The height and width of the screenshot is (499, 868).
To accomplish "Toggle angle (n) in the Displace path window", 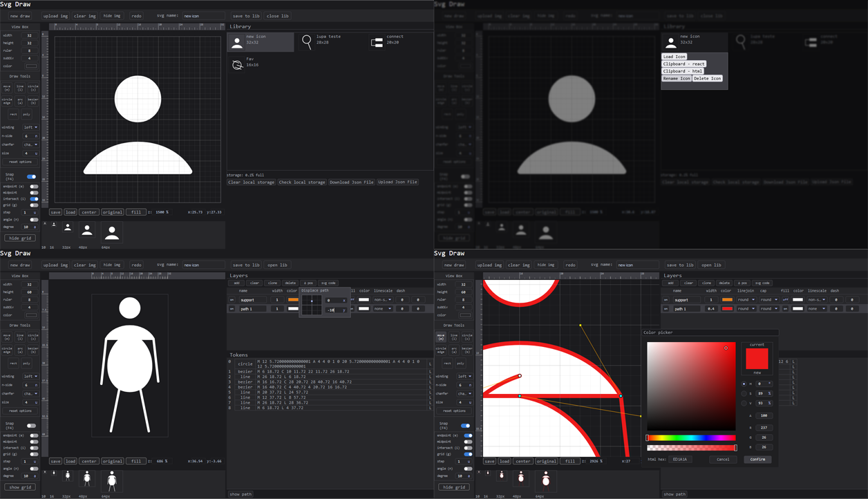I will pos(34,469).
